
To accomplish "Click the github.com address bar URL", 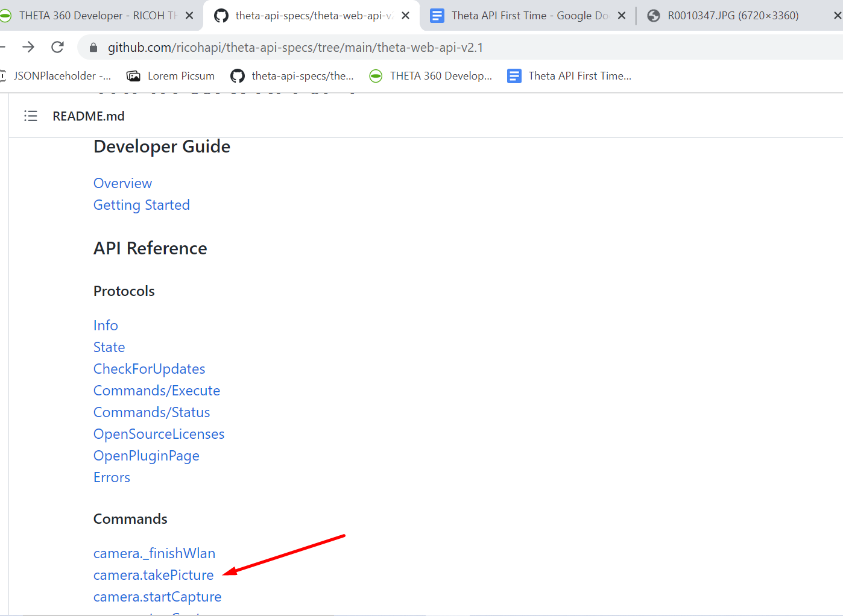I will [x=295, y=48].
